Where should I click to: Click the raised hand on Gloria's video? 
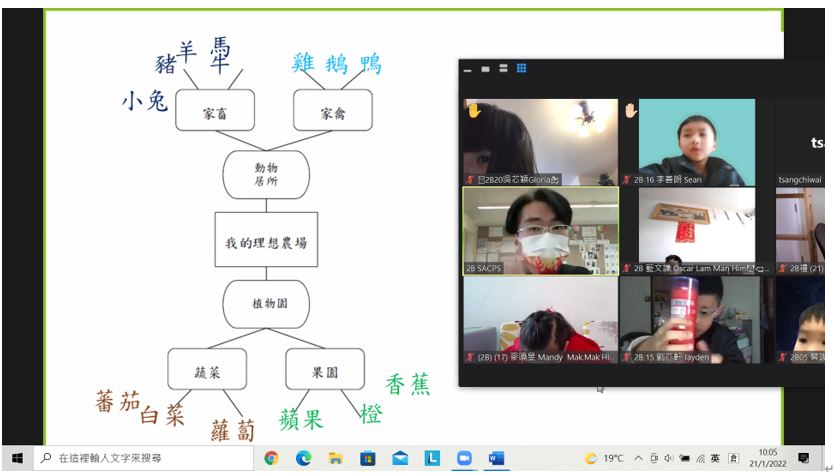[474, 111]
